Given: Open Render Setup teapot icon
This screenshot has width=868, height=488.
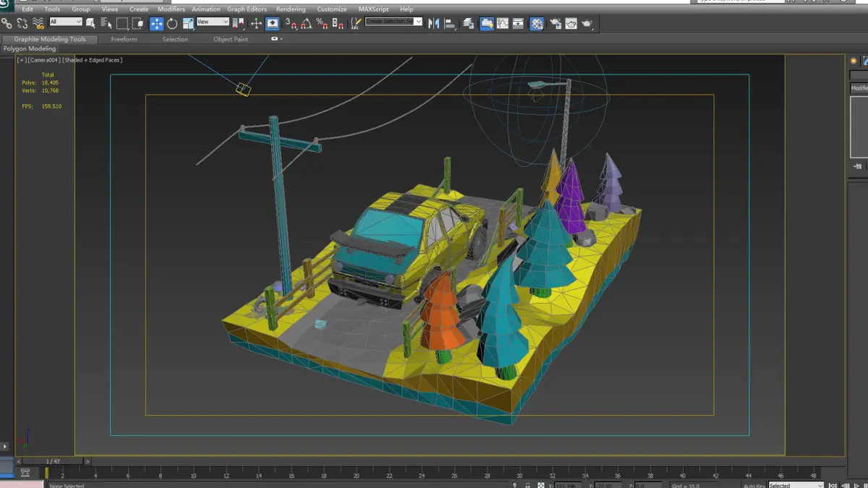Looking at the screenshot, I should [555, 24].
